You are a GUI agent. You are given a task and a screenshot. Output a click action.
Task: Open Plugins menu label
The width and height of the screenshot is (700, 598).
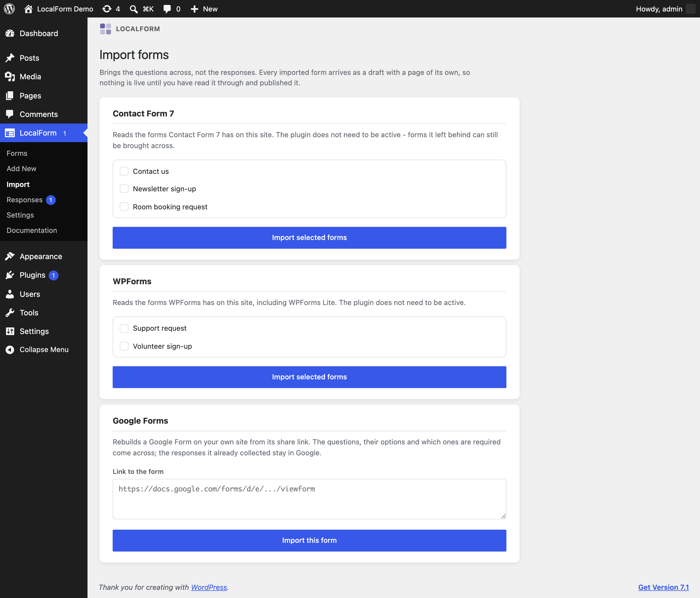[33, 275]
